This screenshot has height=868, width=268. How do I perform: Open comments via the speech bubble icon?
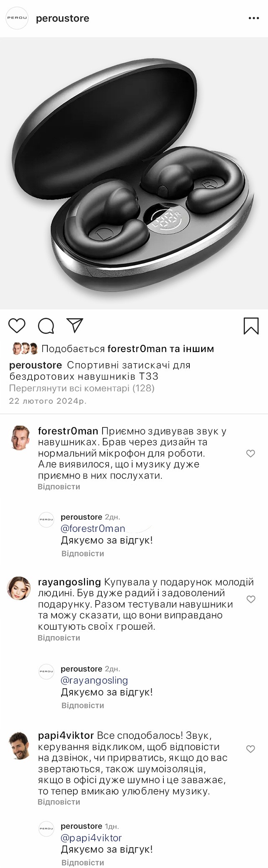coord(46,326)
